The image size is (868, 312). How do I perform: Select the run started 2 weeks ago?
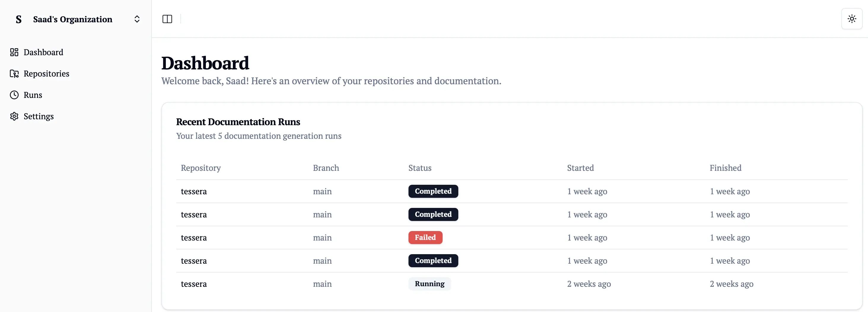pos(589,284)
